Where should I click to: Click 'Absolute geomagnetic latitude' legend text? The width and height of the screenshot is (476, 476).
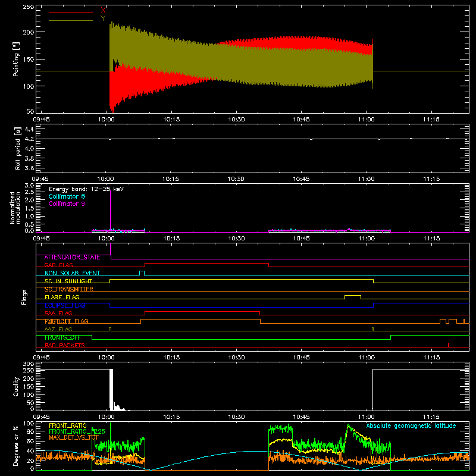pos(411,425)
